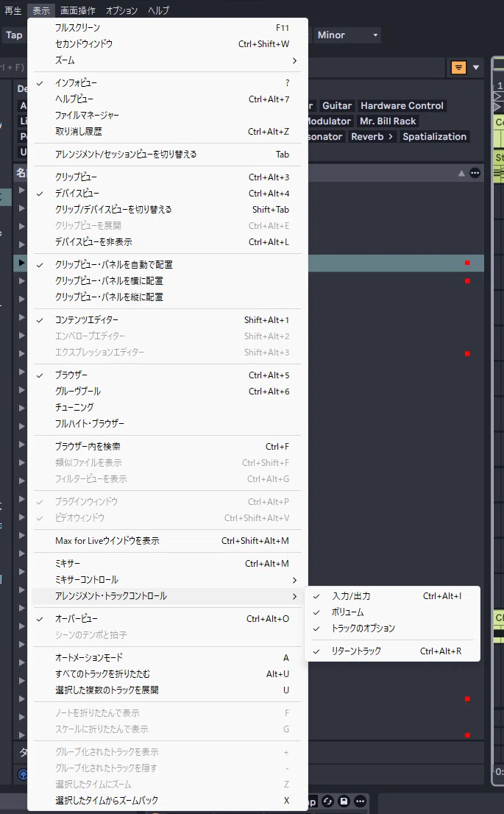Open アレンジメント・トラックコントロール submenu
The image size is (504, 814).
(x=166, y=596)
